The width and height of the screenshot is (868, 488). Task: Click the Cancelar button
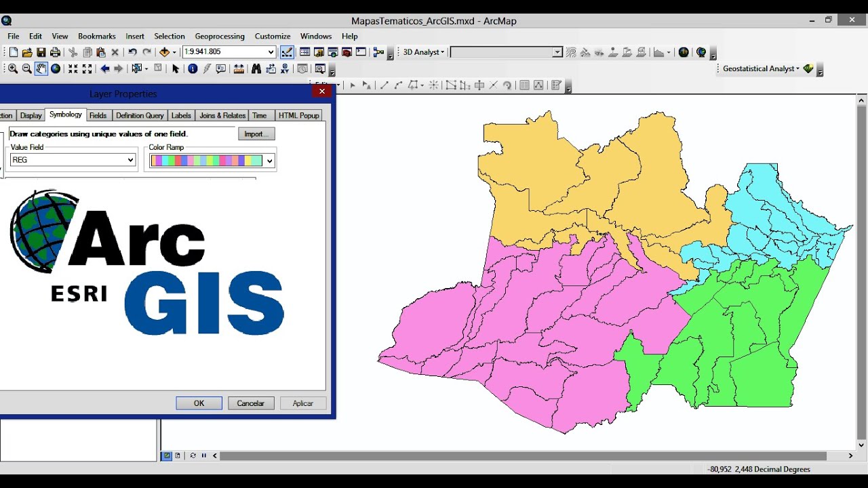click(x=251, y=403)
